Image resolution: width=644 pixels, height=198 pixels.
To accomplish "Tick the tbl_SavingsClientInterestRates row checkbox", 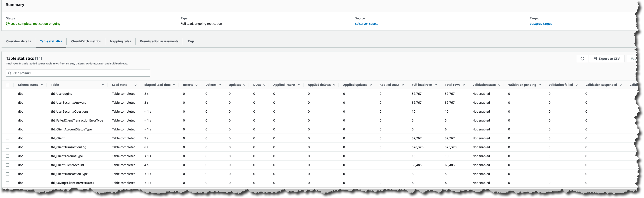I will pos(8,183).
